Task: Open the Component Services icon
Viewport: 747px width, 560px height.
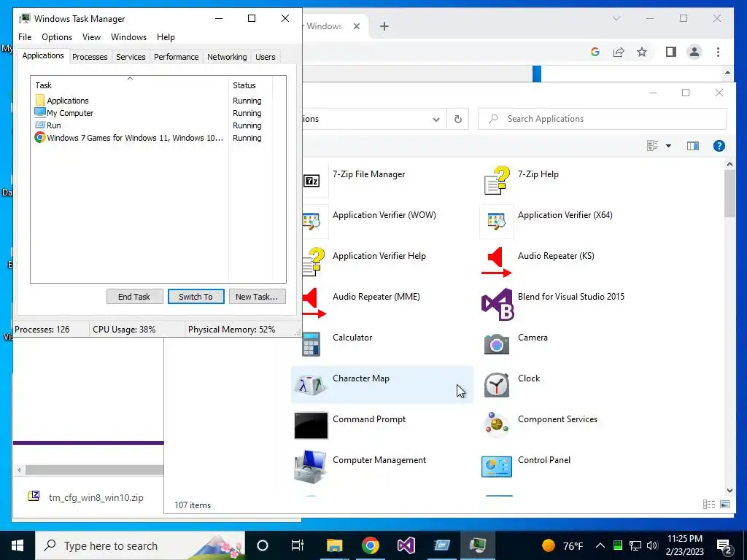Action: coord(497,425)
